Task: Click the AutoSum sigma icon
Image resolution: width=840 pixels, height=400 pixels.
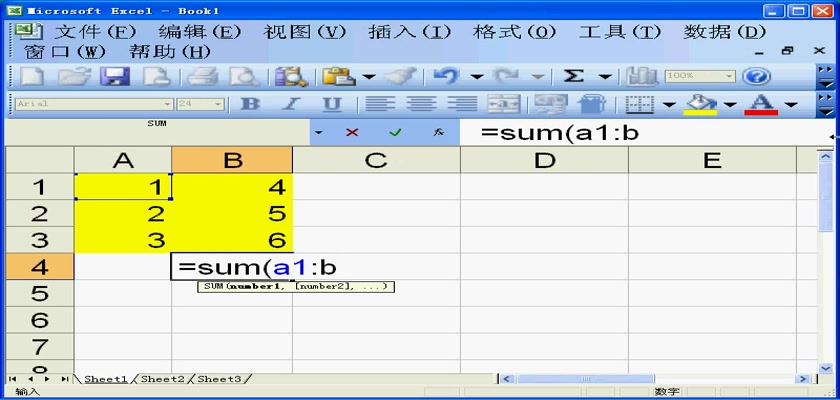Action: coord(574,76)
